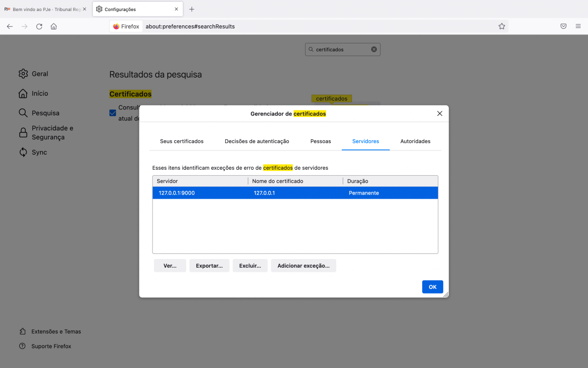
Task: Click the Resultados da pesquisa heading
Action: 155,75
